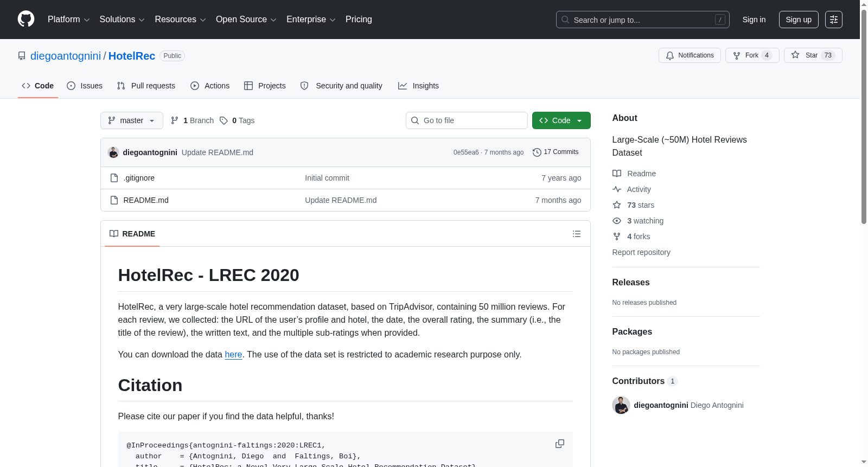Focus the Go to file field
The width and height of the screenshot is (868, 467).
coord(467,120)
